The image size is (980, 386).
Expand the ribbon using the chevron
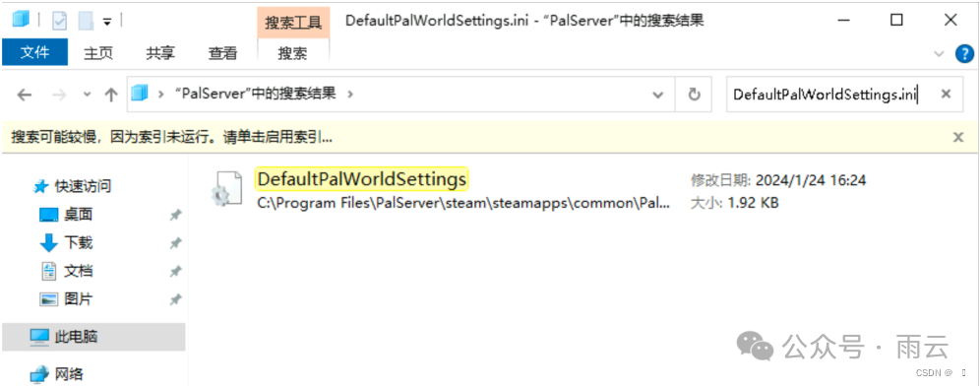pos(939,54)
